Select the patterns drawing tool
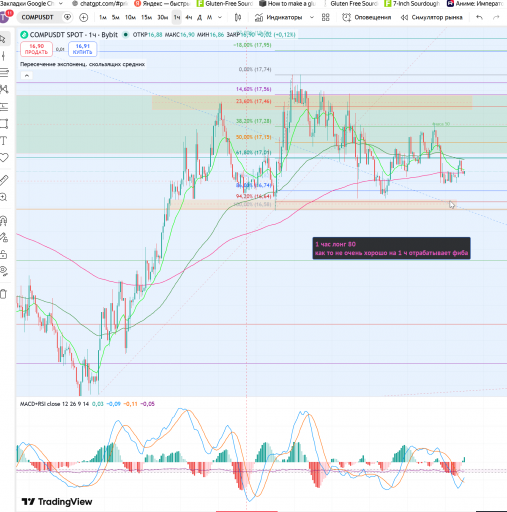507x512 pixels. (4, 89)
